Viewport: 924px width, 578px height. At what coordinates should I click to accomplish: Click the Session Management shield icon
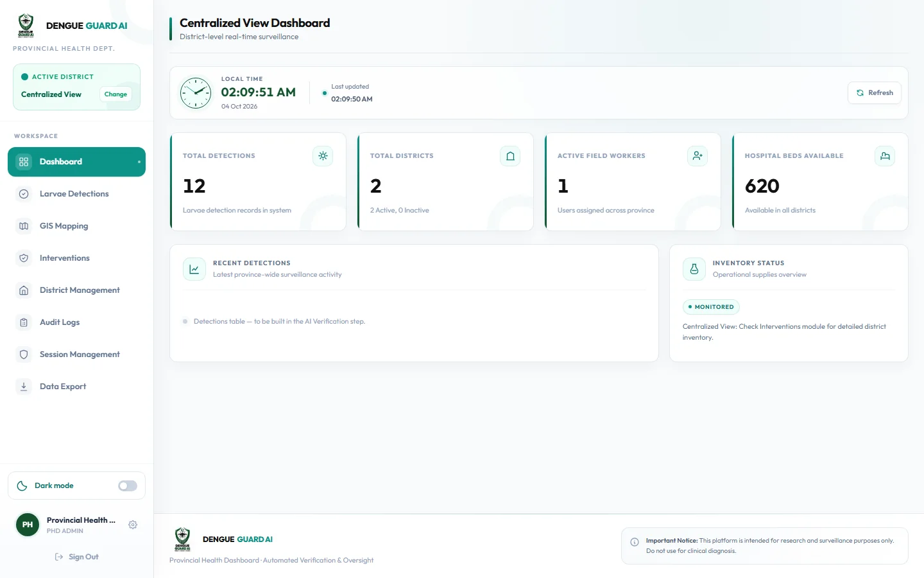24,355
